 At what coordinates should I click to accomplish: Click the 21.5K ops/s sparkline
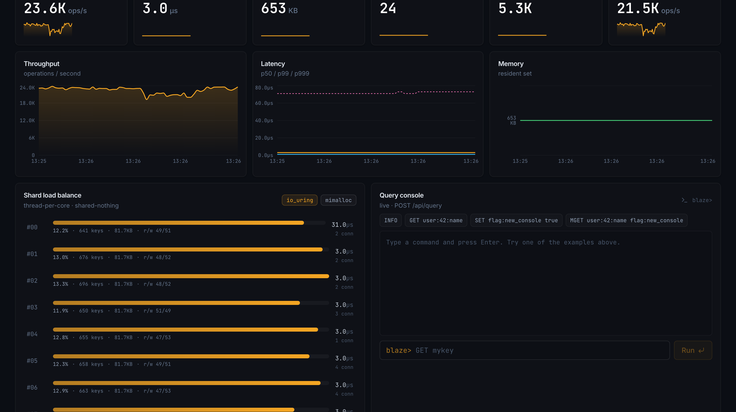pyautogui.click(x=641, y=29)
